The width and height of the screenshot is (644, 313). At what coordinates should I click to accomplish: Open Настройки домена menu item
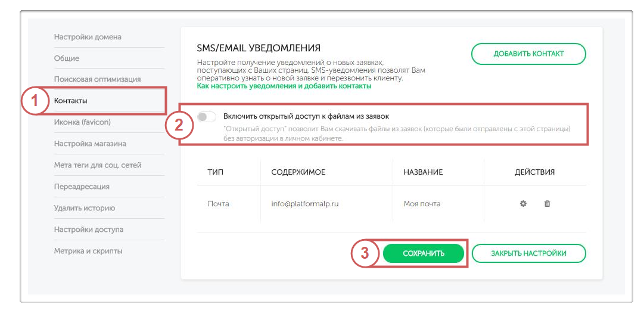(x=88, y=37)
